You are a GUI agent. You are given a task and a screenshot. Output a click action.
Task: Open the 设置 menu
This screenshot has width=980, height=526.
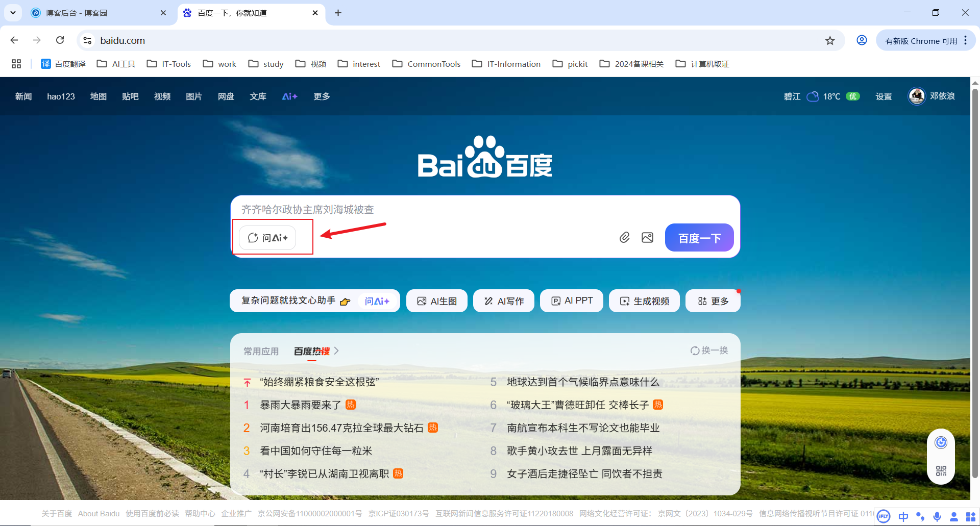click(x=884, y=96)
